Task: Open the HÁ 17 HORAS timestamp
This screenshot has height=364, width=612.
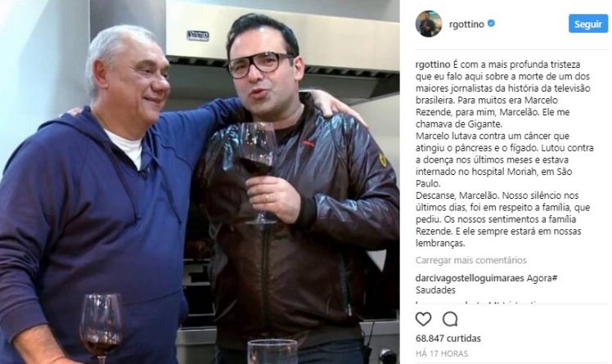Action: pyautogui.click(x=442, y=353)
